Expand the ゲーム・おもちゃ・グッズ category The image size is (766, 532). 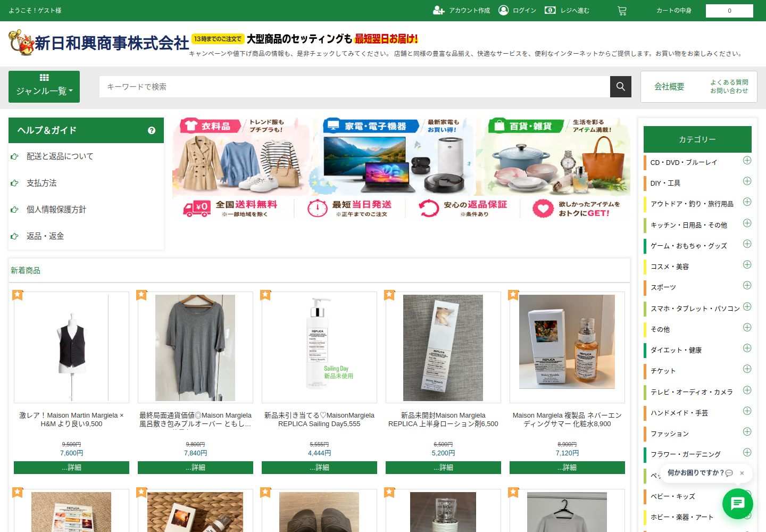click(747, 244)
